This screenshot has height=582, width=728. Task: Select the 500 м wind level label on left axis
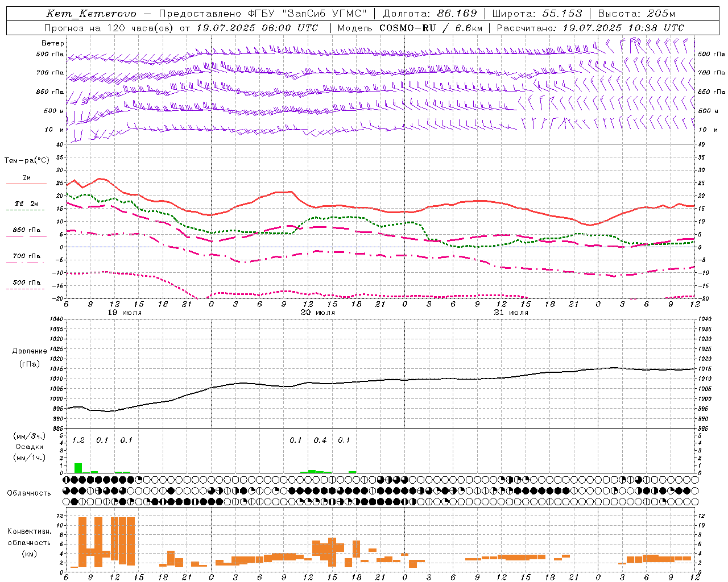click(x=54, y=111)
